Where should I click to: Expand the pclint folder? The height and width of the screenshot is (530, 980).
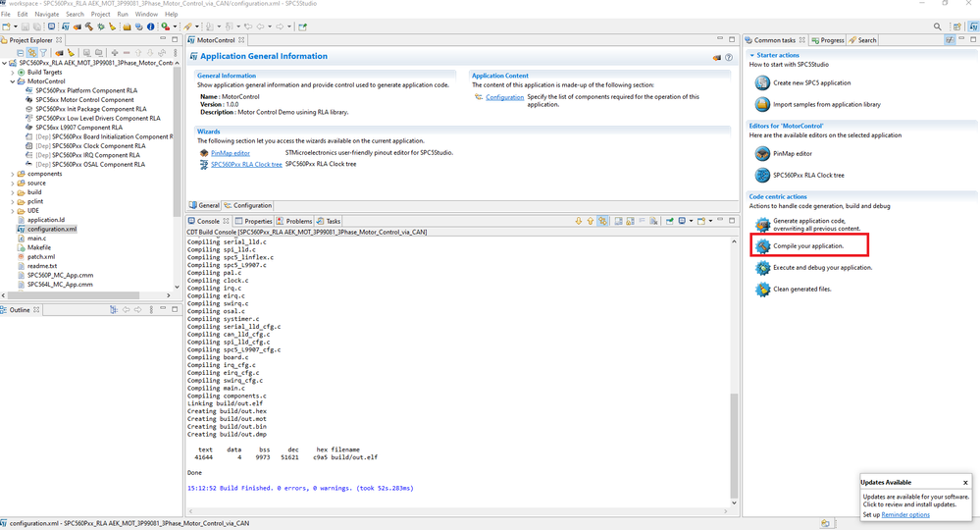point(12,202)
